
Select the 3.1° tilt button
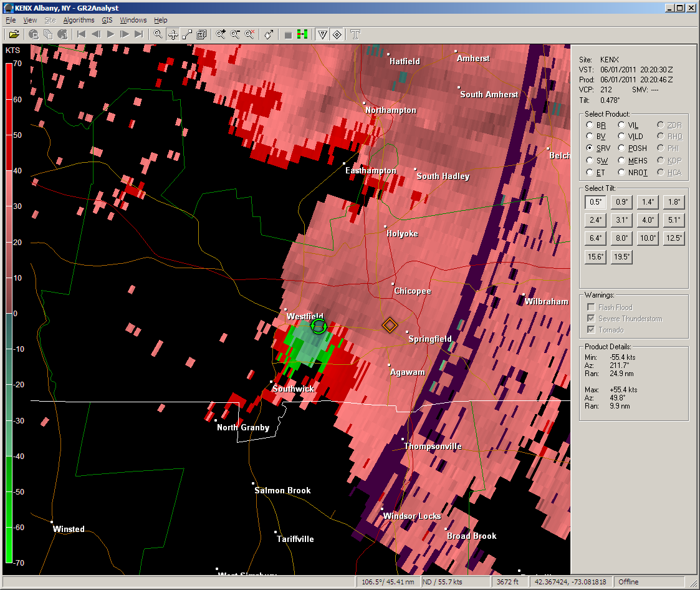click(621, 220)
